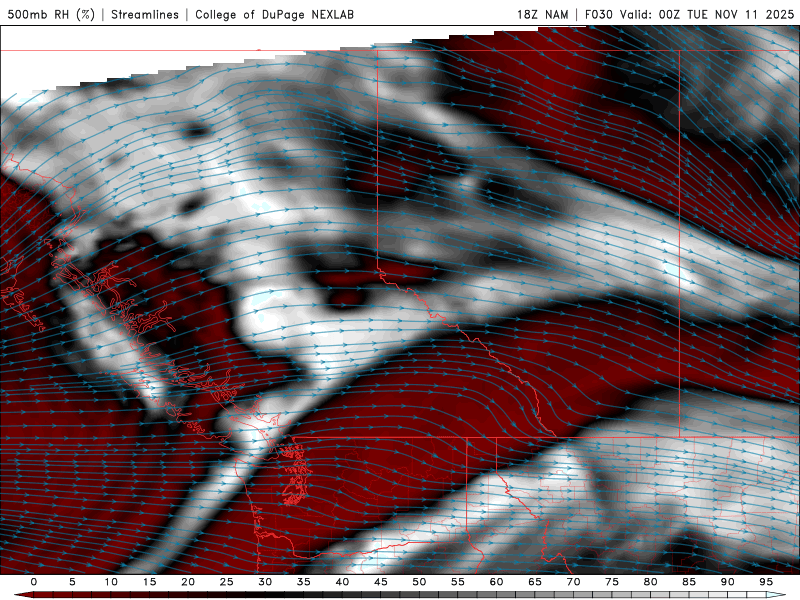Viewport: 800px width, 600px height.
Task: Click the '500mb RH (%)' title text
Action: [x=51, y=14]
